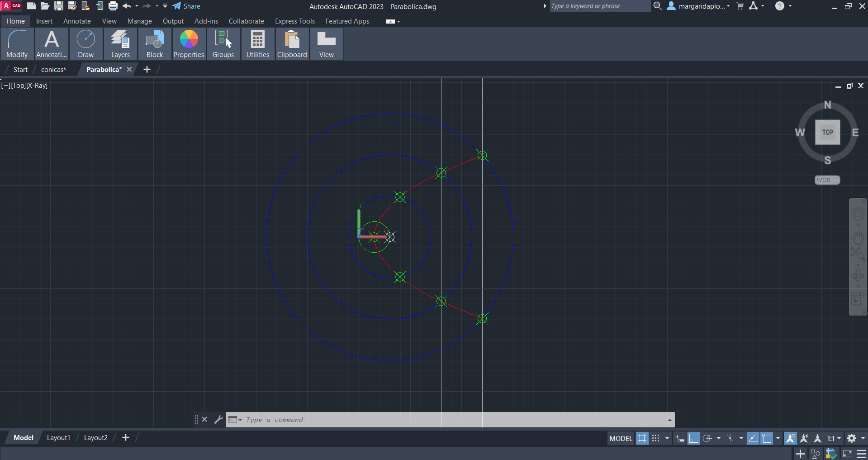The height and width of the screenshot is (460, 868).
Task: Open the Draw panel with circle icon
Action: pos(85,44)
